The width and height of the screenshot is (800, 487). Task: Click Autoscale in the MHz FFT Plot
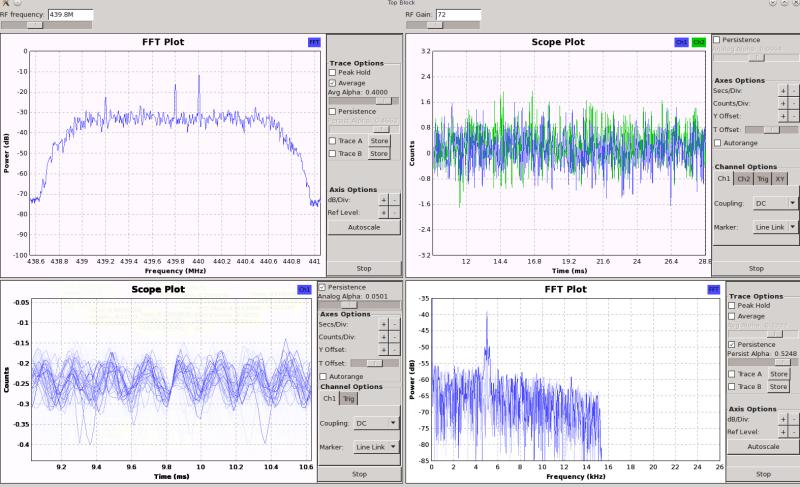(364, 227)
